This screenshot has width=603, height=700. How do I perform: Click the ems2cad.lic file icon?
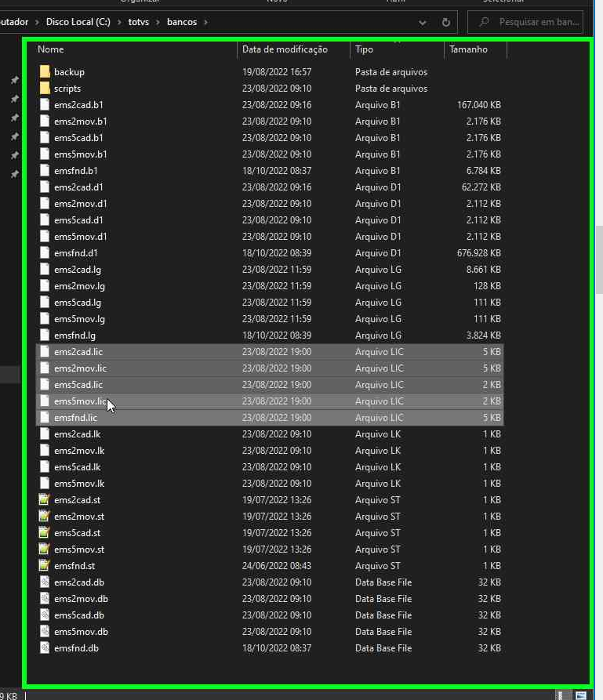click(x=45, y=351)
